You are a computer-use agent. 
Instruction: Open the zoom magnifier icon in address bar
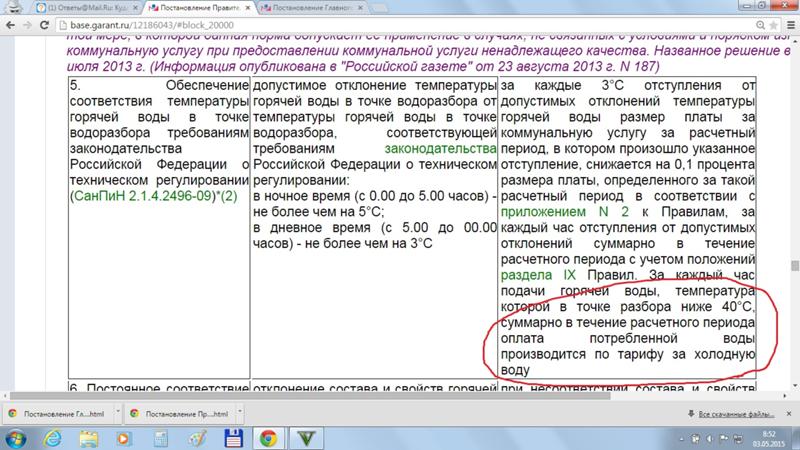pos(760,25)
